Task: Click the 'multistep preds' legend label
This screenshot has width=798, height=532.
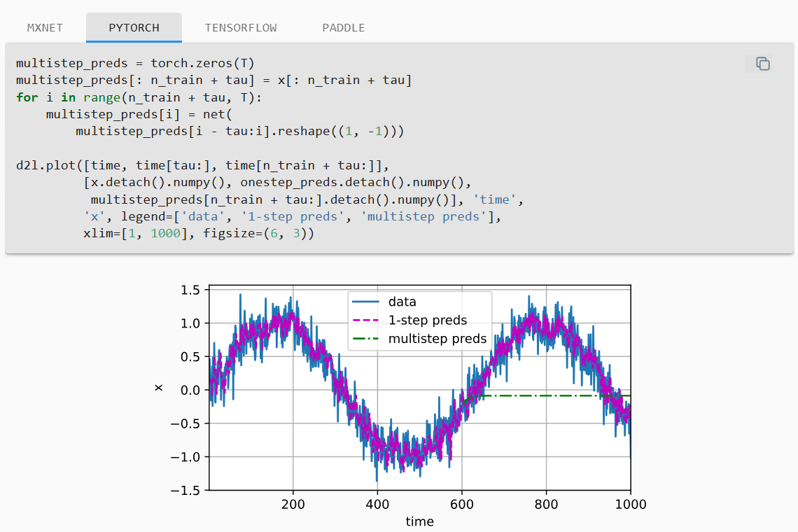Action: coord(437,339)
